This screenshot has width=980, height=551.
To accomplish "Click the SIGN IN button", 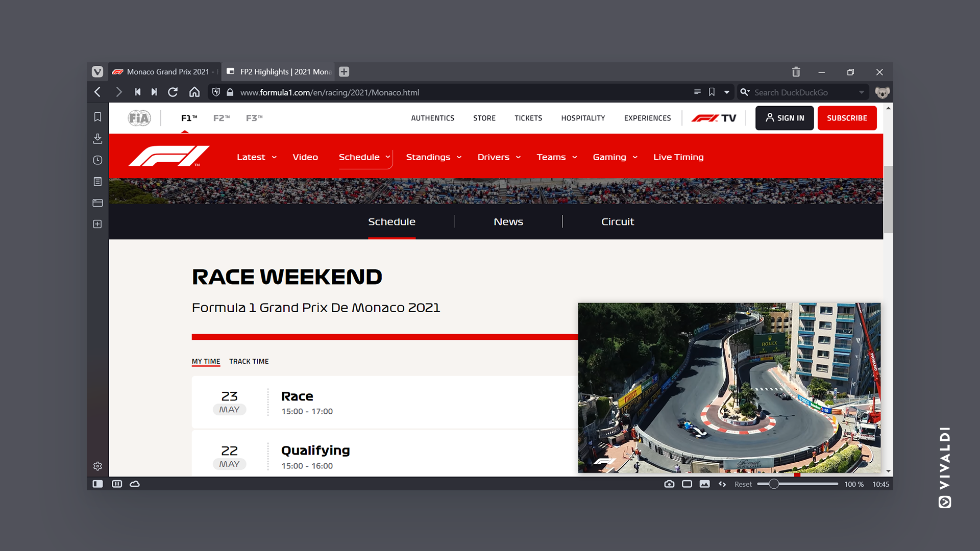I will (x=785, y=118).
